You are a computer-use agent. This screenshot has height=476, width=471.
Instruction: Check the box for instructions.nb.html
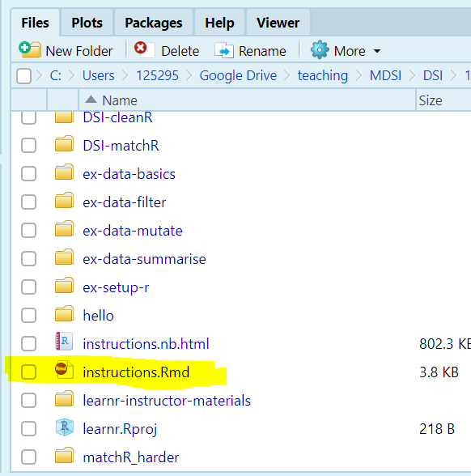click(x=29, y=343)
